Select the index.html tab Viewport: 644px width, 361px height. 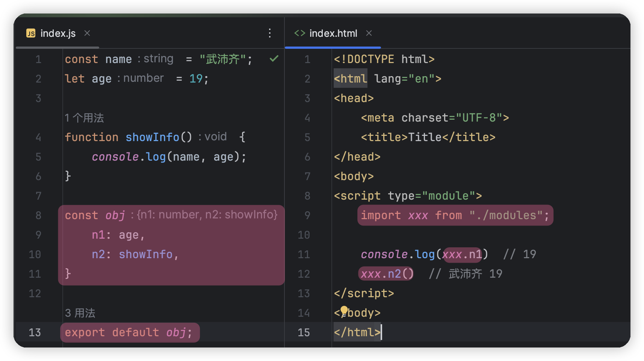coord(333,33)
